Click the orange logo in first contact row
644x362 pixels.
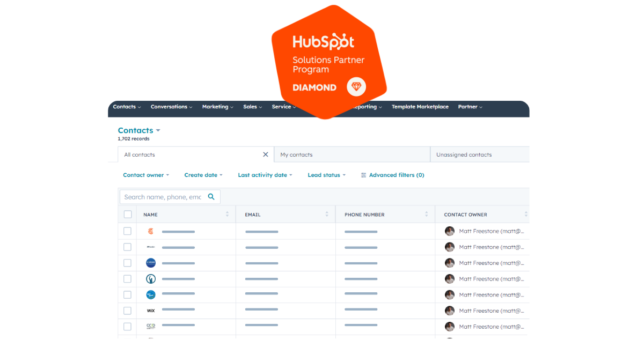151,231
